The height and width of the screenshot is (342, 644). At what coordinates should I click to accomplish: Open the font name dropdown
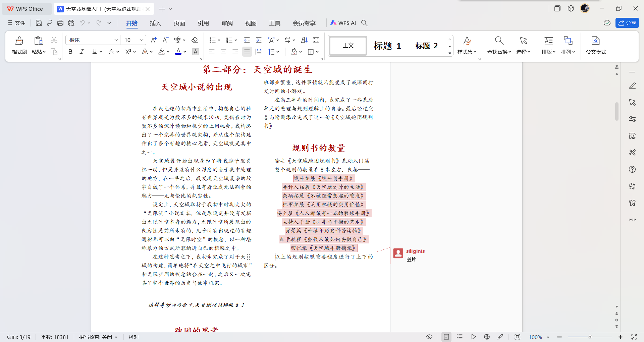116,40
